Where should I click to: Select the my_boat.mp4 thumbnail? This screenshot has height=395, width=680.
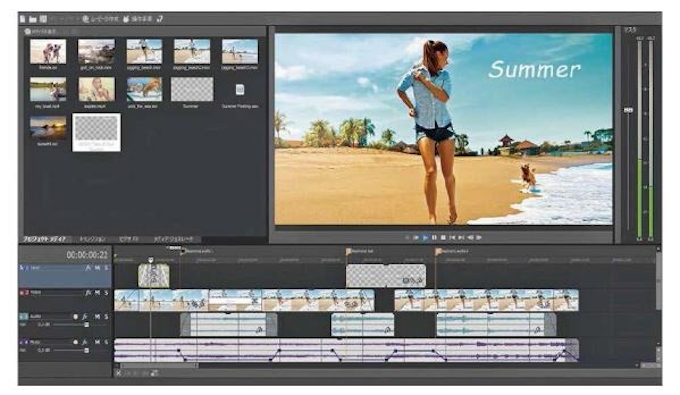click(x=48, y=89)
